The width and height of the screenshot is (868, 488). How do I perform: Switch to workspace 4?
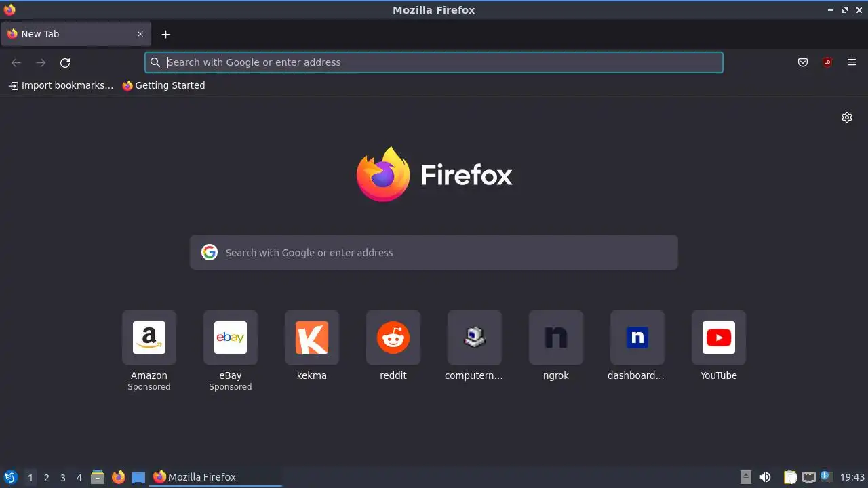tap(79, 477)
